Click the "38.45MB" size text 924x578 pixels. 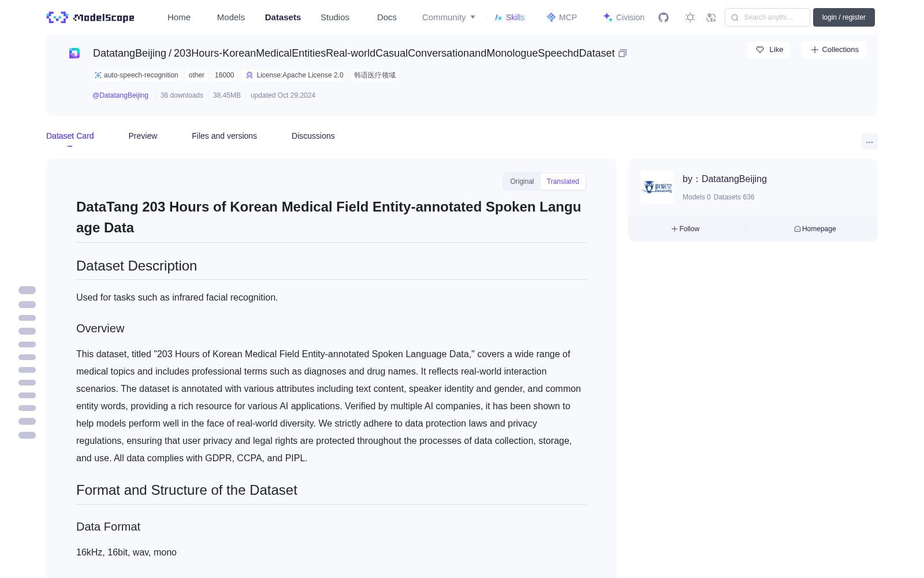[227, 95]
